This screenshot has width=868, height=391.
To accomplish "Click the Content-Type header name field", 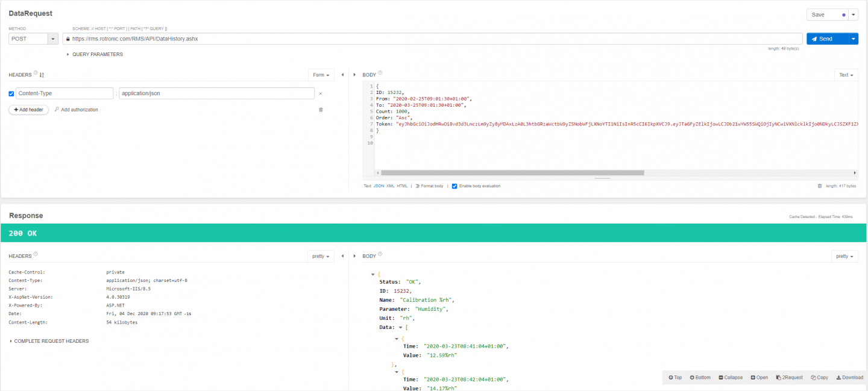I will pos(64,93).
